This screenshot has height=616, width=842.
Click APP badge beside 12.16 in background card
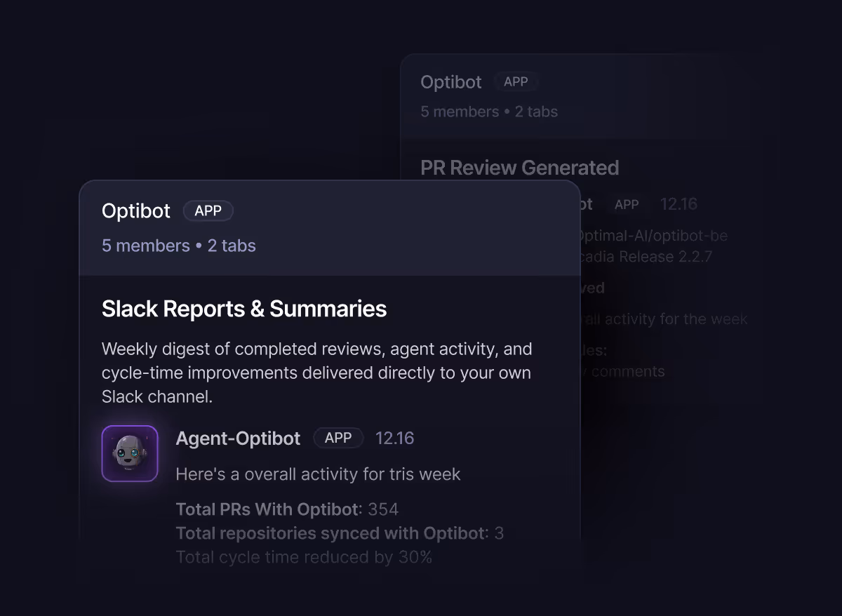pos(627,204)
